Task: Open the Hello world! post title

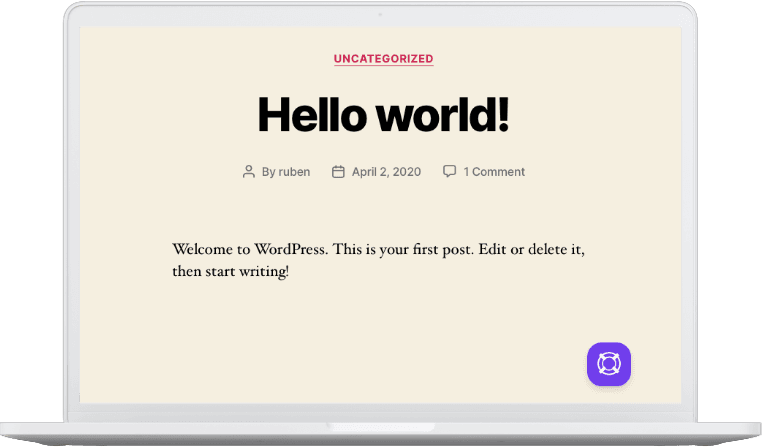Action: pos(383,115)
